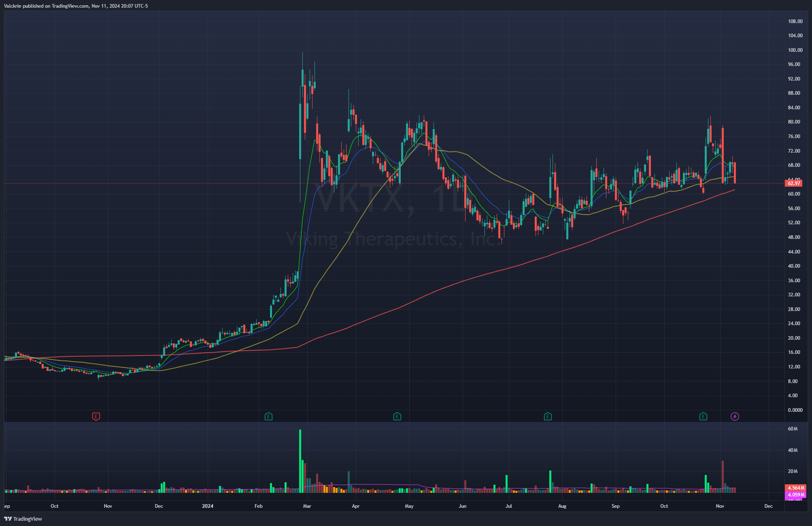812x526 pixels.
Task: Click the Apr label on time axis
Action: pos(356,506)
